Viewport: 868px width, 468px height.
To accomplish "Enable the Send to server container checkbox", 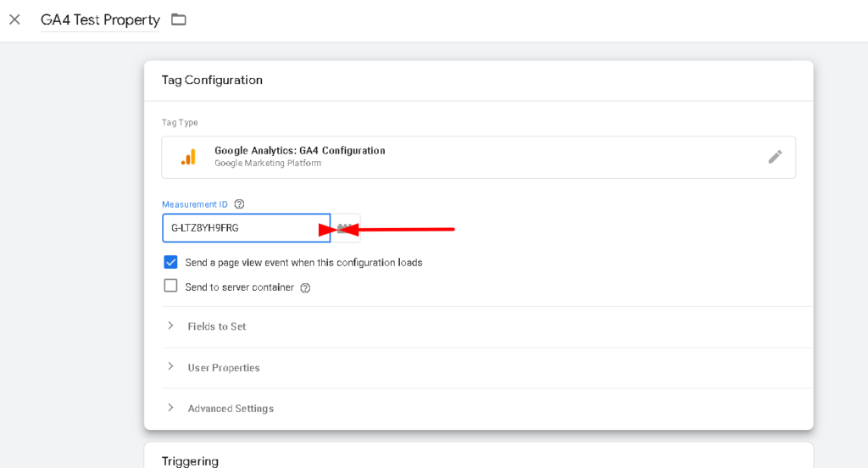I will coord(170,286).
